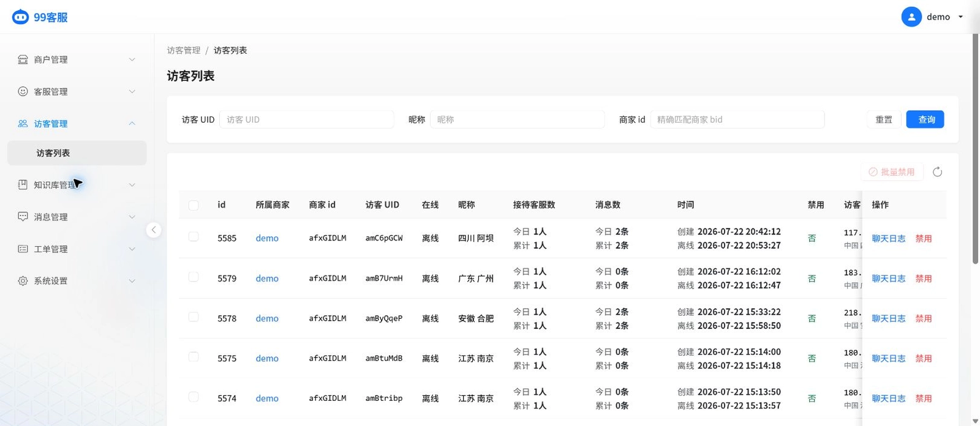Image resolution: width=980 pixels, height=426 pixels.
Task: Expand the 商户管理 menu chevron
Action: pos(132,59)
